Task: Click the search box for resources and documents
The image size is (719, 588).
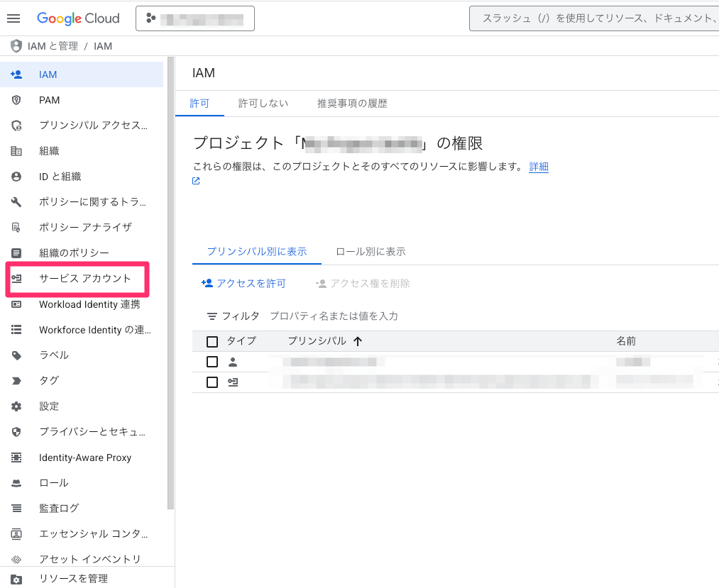Action: pyautogui.click(x=594, y=18)
